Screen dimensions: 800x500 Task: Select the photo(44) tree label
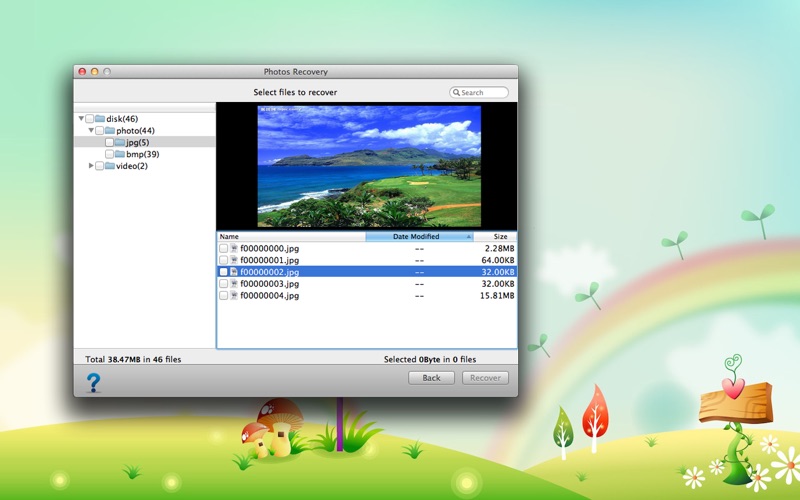(135, 131)
